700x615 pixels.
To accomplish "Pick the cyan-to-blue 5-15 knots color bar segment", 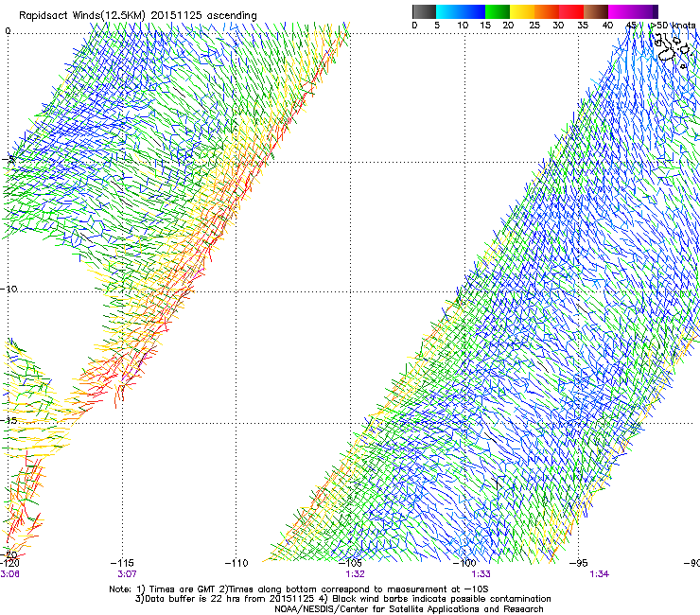I will 461,11.
